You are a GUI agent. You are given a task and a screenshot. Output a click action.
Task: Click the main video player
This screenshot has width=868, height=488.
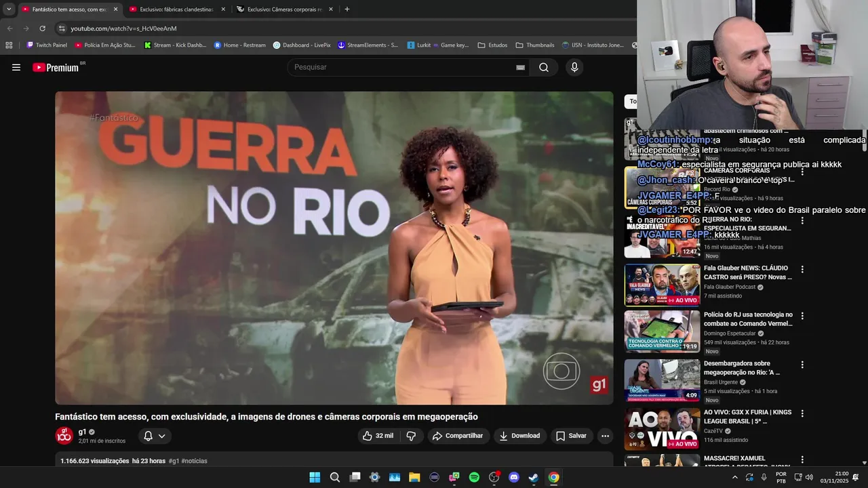tap(334, 248)
